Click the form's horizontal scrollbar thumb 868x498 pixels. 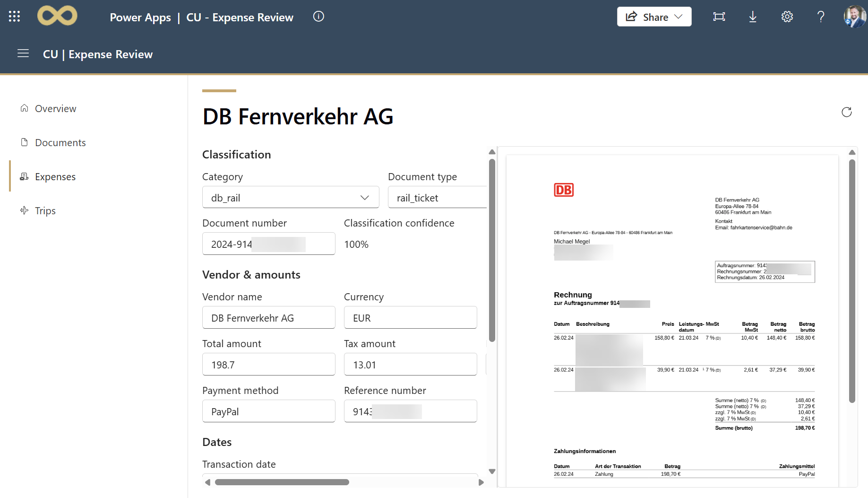282,482
